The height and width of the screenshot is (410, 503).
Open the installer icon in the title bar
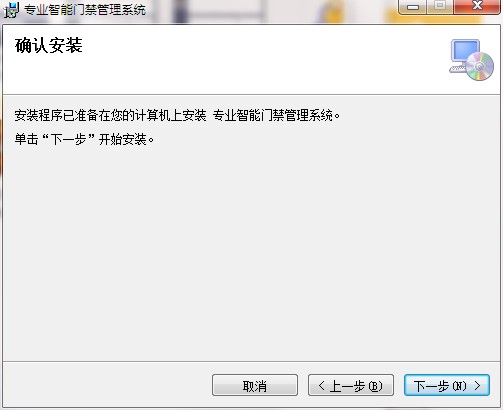11,10
